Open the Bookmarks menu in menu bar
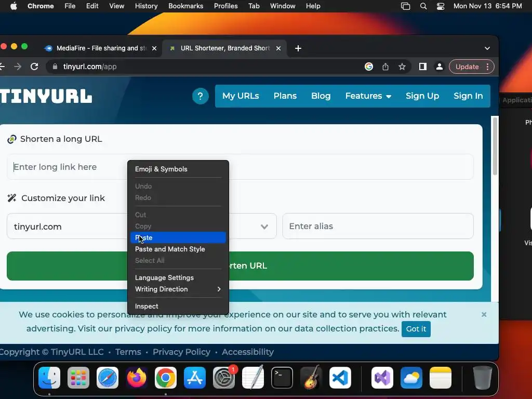532x399 pixels. point(185,6)
